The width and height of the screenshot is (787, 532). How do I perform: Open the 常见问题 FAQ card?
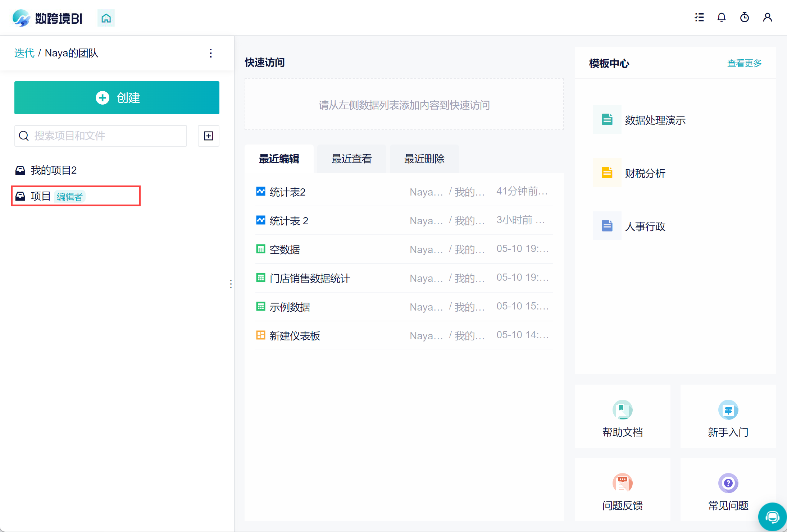728,490
